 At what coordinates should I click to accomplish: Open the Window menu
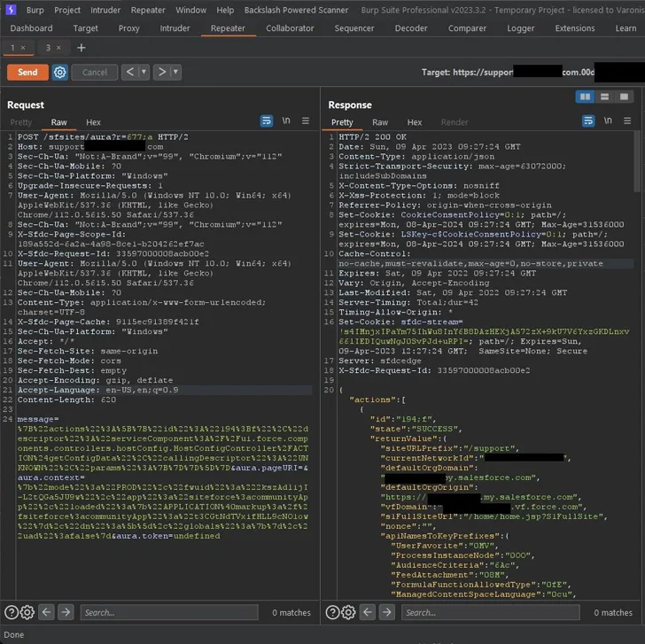(x=191, y=10)
